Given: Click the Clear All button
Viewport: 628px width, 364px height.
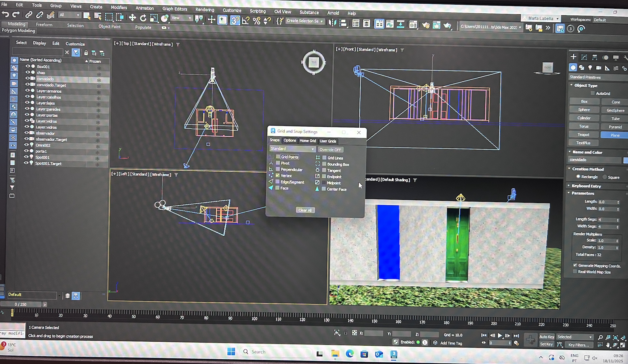Looking at the screenshot, I should coord(305,210).
